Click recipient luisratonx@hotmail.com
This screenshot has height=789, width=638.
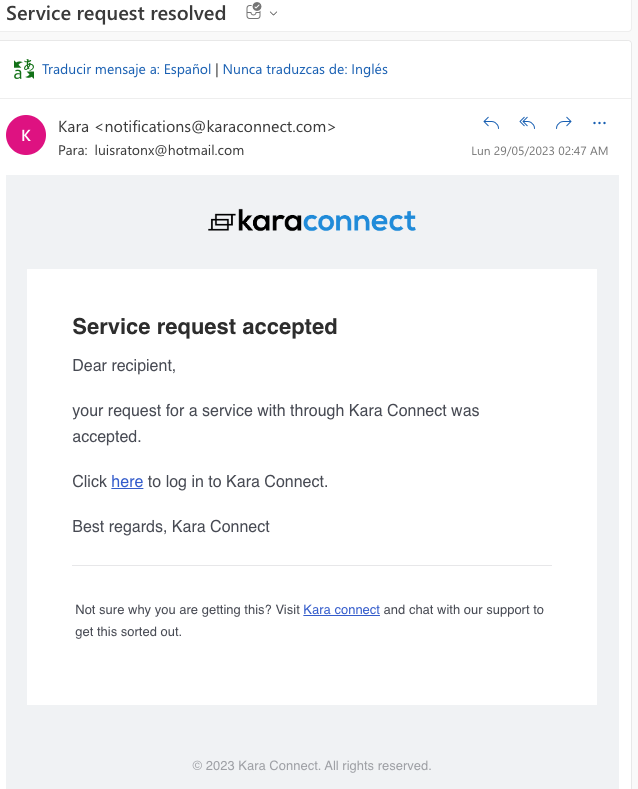coord(169,150)
